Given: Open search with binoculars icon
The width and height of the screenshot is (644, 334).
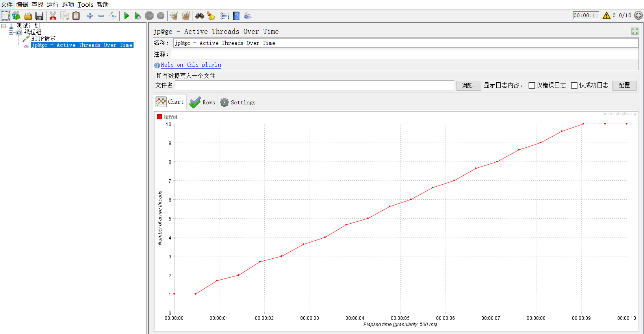Looking at the screenshot, I should (200, 16).
